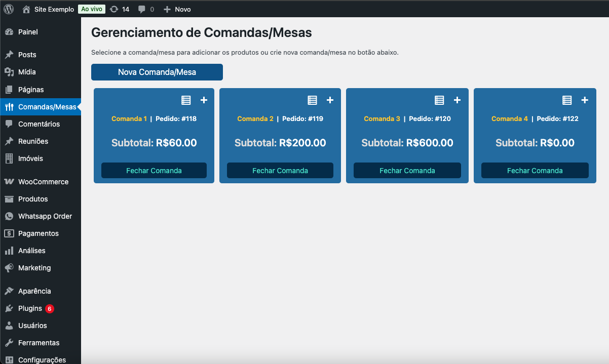This screenshot has width=609, height=364.
Task: Click the list icon on Comanda 1
Action: coord(186,100)
